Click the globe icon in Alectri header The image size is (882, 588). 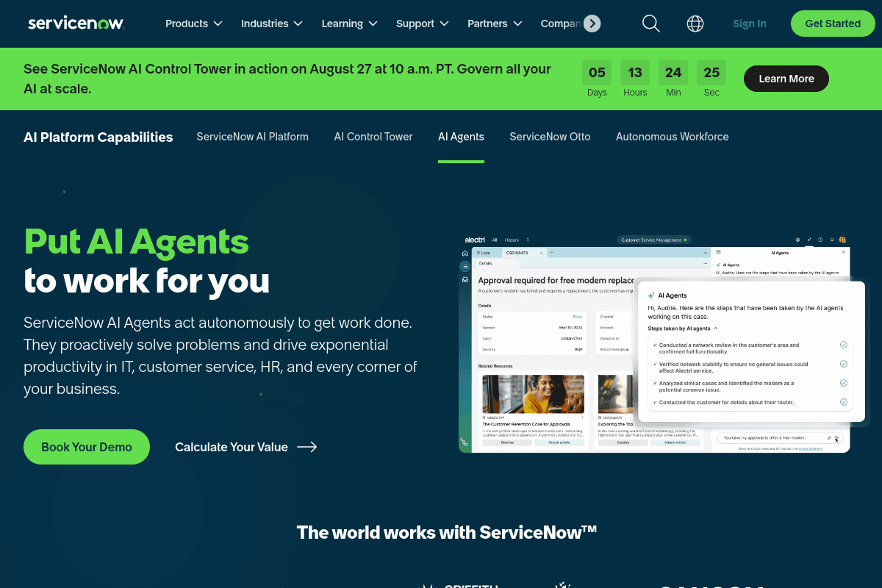[797, 240]
